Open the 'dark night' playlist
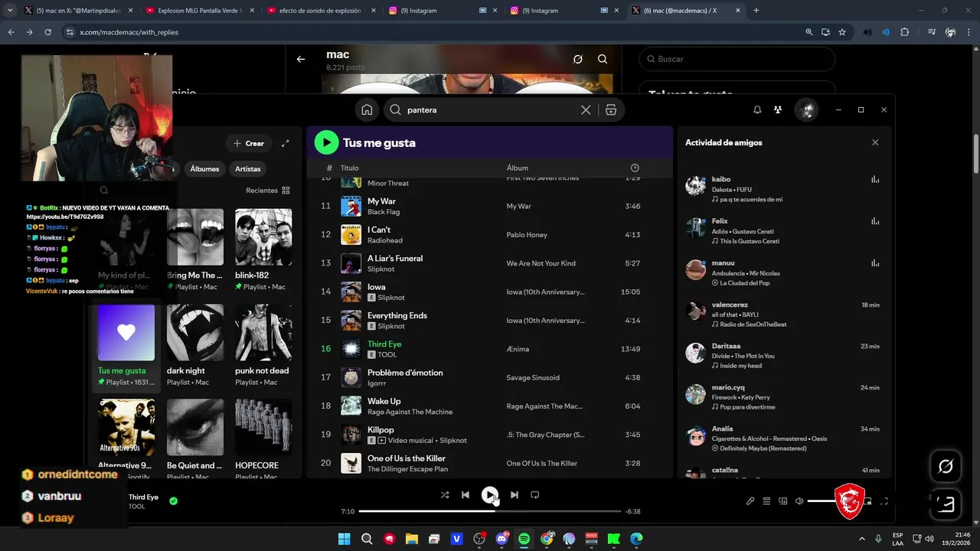 pos(195,344)
